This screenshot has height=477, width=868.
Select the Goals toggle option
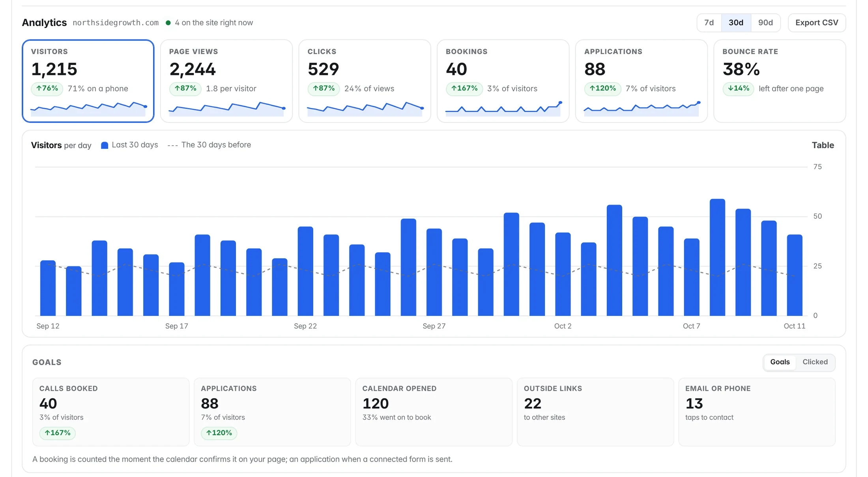(x=780, y=362)
